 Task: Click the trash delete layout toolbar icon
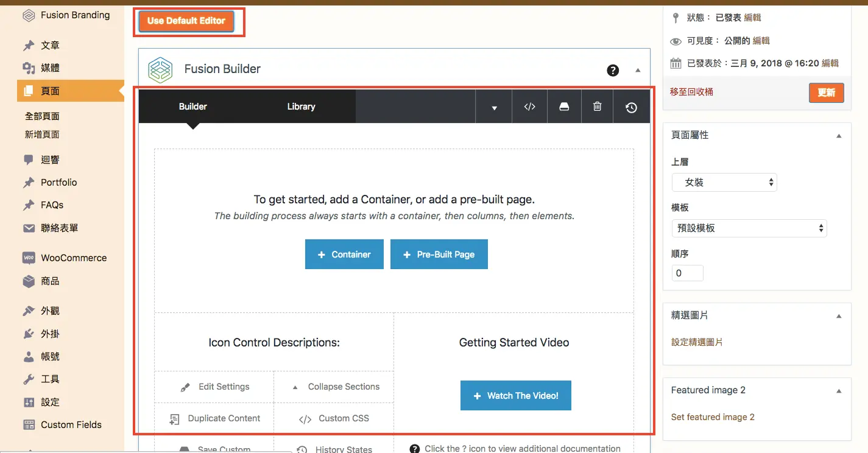pos(598,107)
